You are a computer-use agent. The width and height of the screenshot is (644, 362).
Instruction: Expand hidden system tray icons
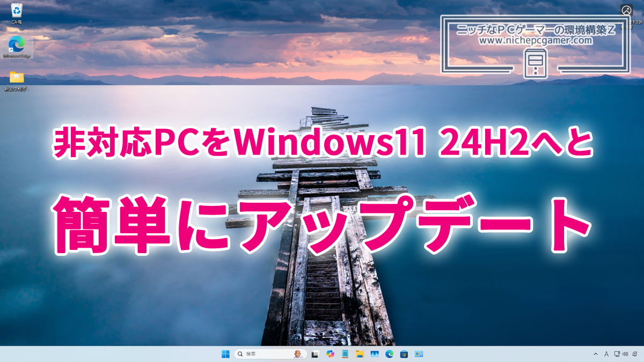coord(596,354)
